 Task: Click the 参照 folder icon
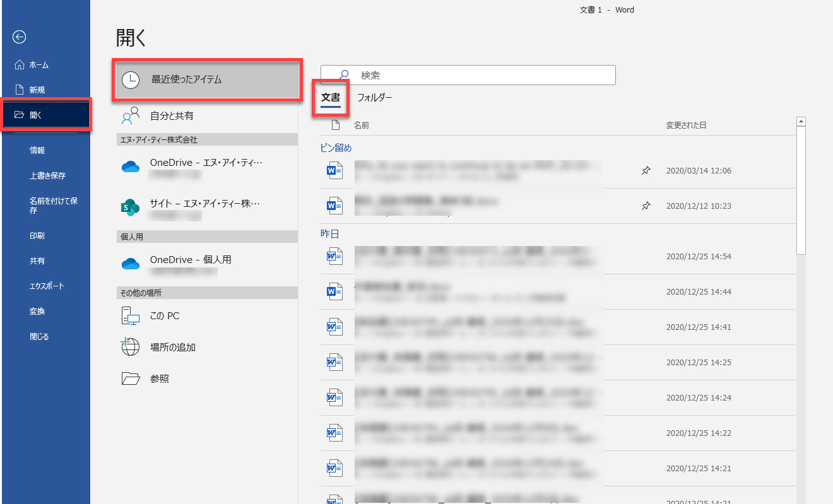click(130, 378)
